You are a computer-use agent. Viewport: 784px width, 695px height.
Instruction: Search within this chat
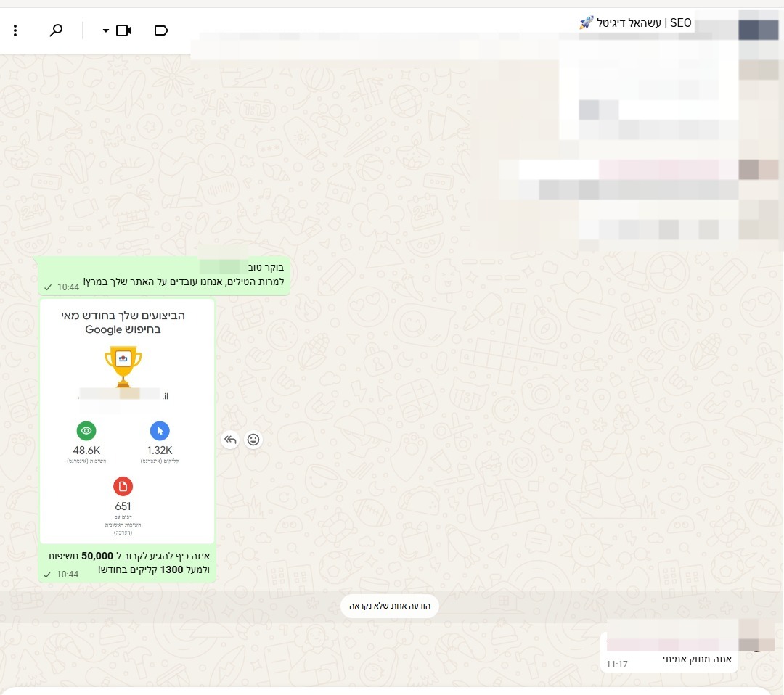[56, 30]
